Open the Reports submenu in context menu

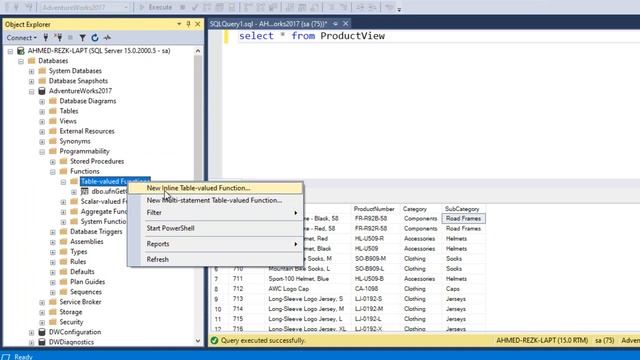[216, 244]
